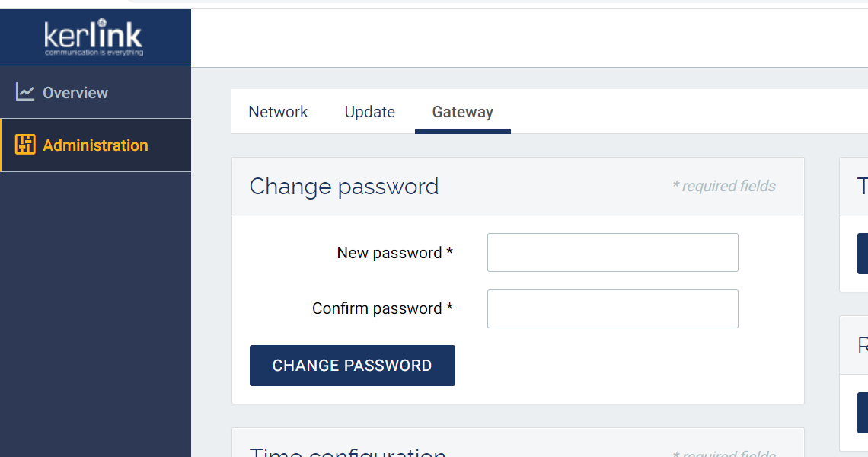Select the Administration sidebar label

(95, 145)
